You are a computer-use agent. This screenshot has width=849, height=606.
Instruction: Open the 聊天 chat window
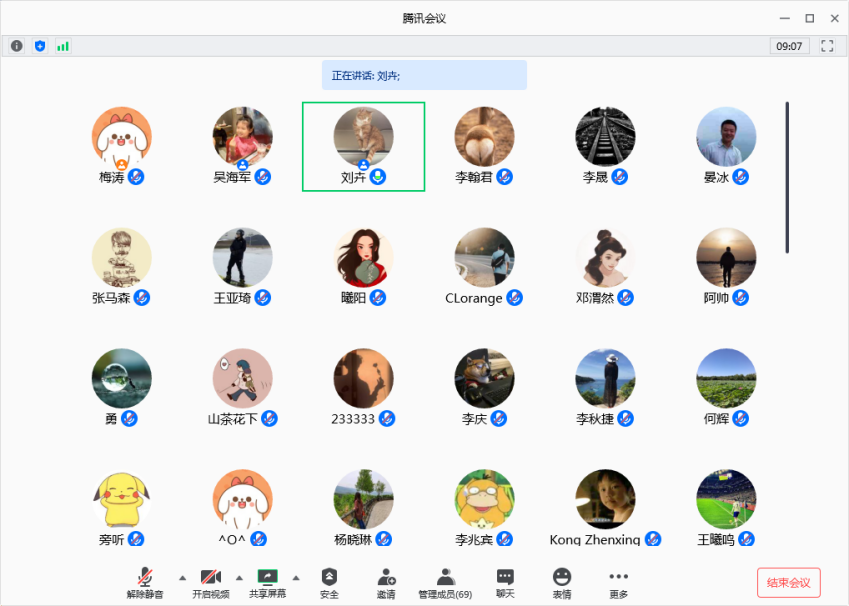pos(505,582)
